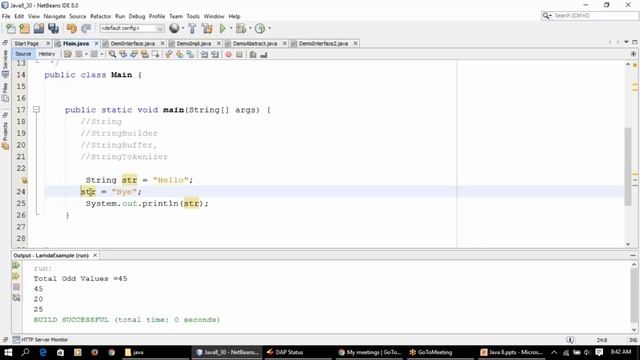Run the project with green play icon
The image size is (640, 360).
click(222, 29)
